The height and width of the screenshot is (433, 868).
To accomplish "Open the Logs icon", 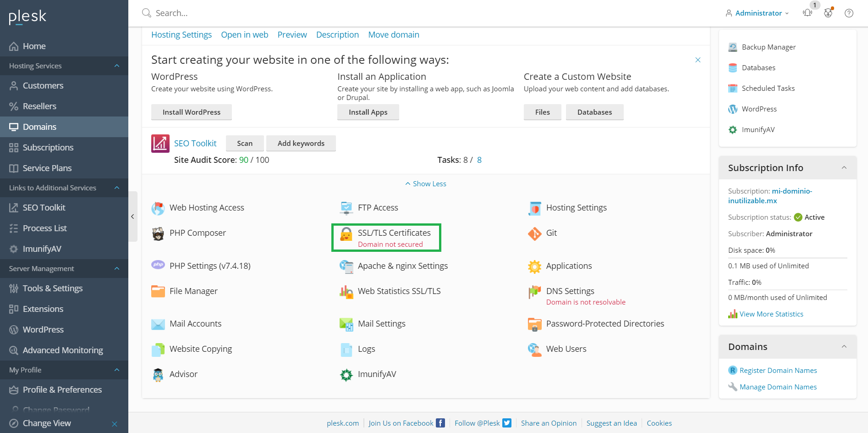I will pyautogui.click(x=346, y=350).
